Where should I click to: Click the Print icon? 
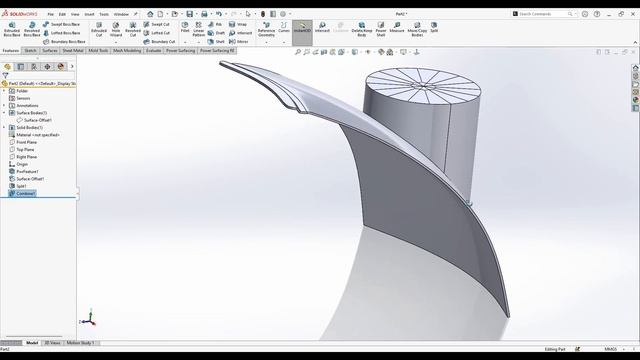204,14
